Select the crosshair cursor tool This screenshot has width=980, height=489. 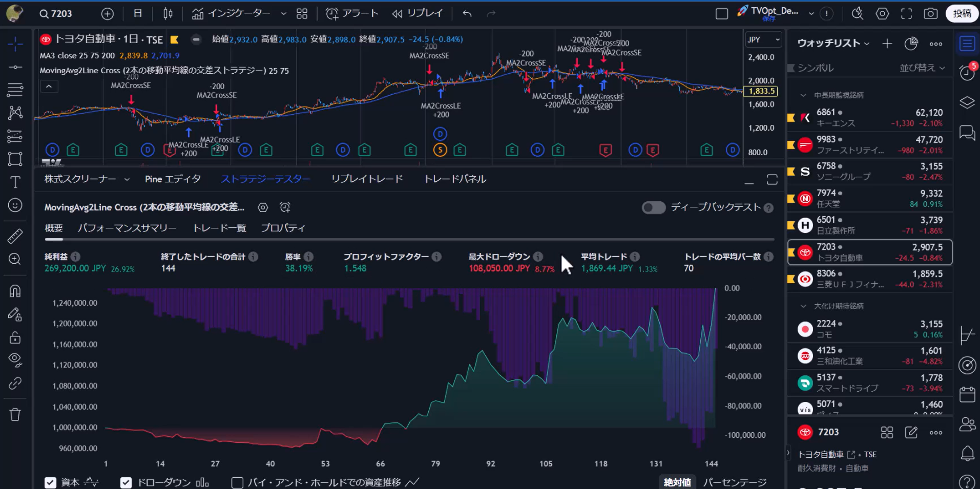click(15, 44)
